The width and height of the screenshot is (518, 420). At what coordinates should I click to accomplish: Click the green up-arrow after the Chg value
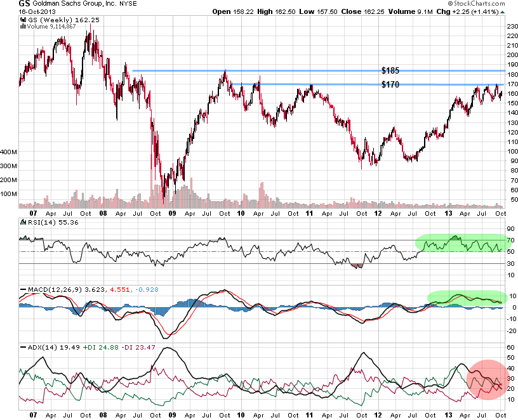503,12
